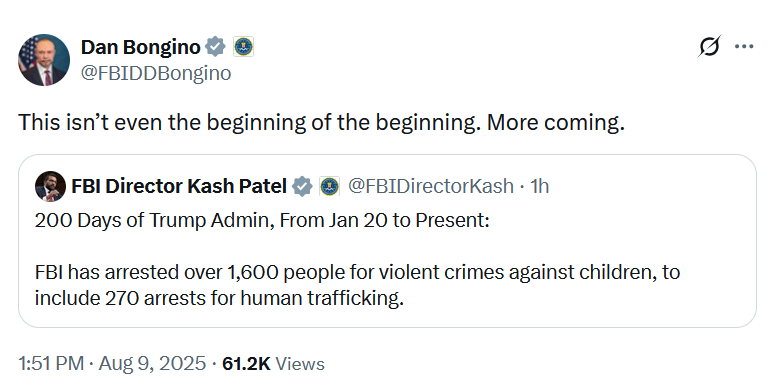Viewport: 772px width, 388px height.
Task: Open the @FBIDirectorKash handle
Action: click(430, 186)
